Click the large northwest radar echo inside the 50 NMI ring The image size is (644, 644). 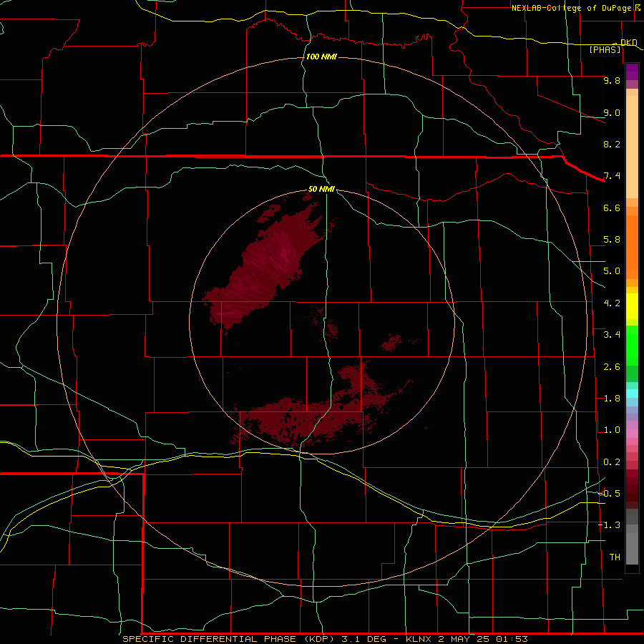pos(263,267)
